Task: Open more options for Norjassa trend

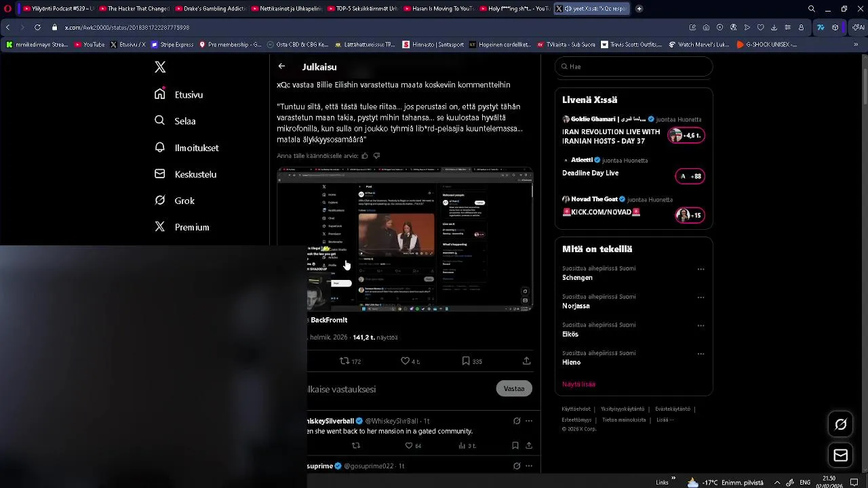Action: 701,298
